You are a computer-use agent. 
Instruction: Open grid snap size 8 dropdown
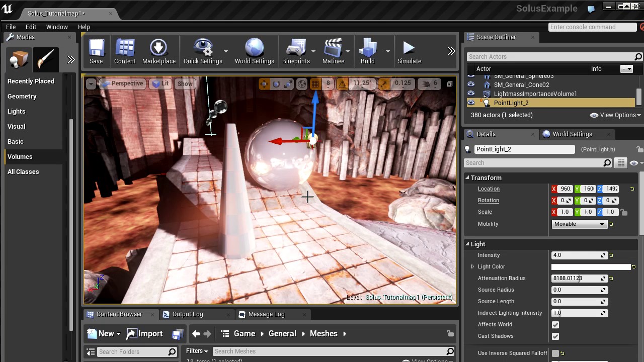(328, 83)
